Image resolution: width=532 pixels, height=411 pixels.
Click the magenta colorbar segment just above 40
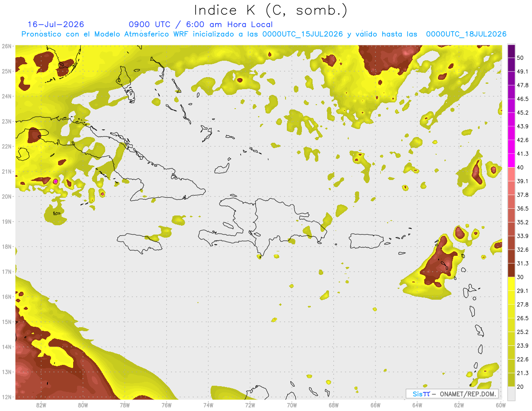pyautogui.click(x=511, y=160)
